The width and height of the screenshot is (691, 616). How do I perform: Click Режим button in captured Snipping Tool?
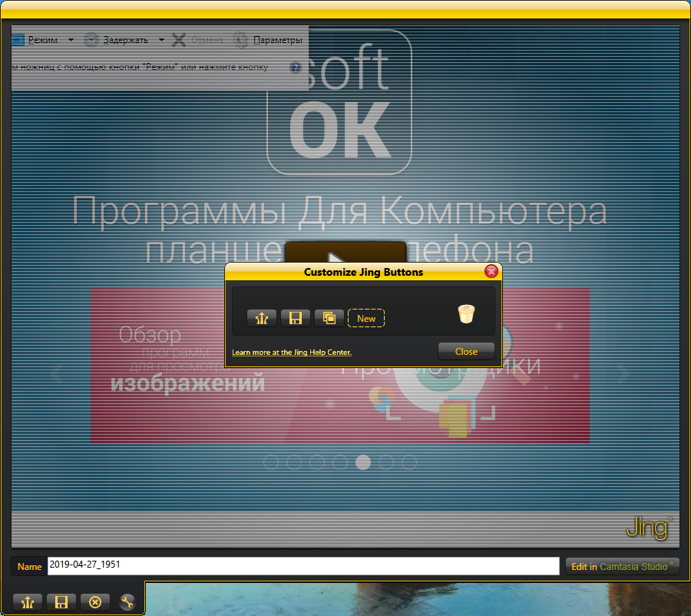tap(35, 40)
